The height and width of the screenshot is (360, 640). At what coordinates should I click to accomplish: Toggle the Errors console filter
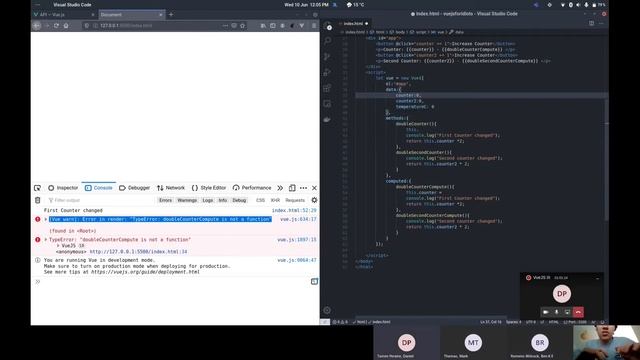[165, 200]
